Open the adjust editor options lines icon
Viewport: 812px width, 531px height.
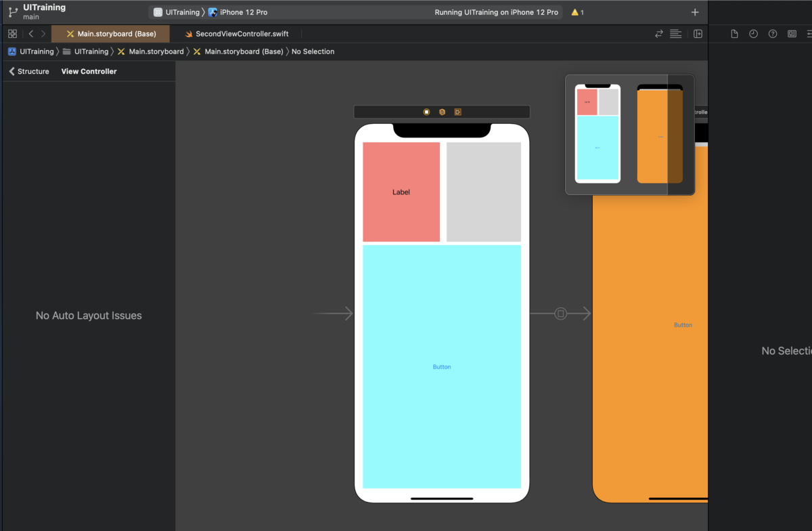click(x=675, y=34)
